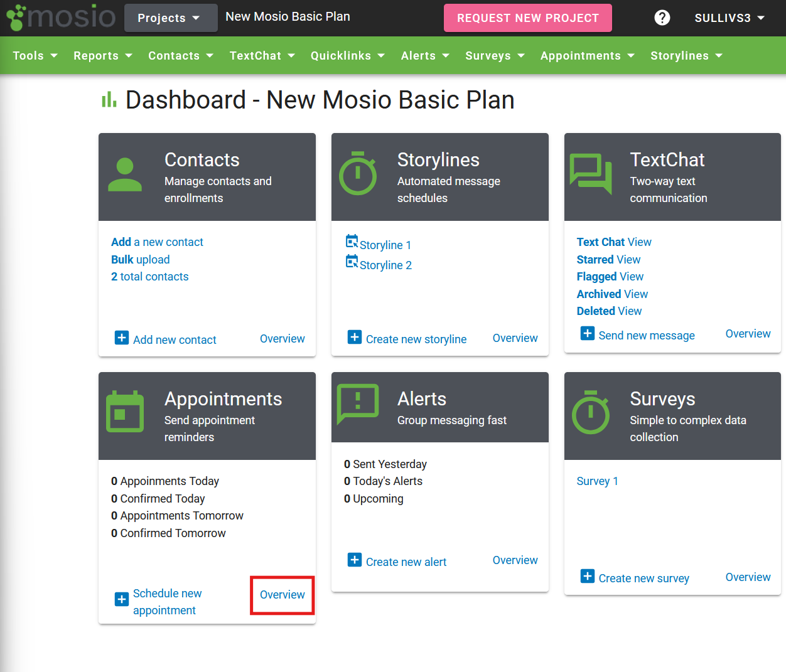The image size is (786, 672).
Task: Click the Surveys stopwatch icon
Action: tap(591, 412)
